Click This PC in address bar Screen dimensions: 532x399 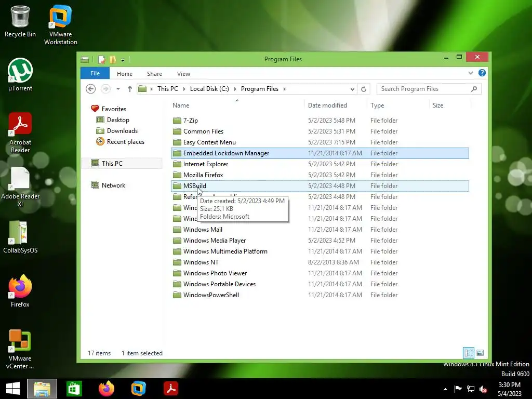168,88
